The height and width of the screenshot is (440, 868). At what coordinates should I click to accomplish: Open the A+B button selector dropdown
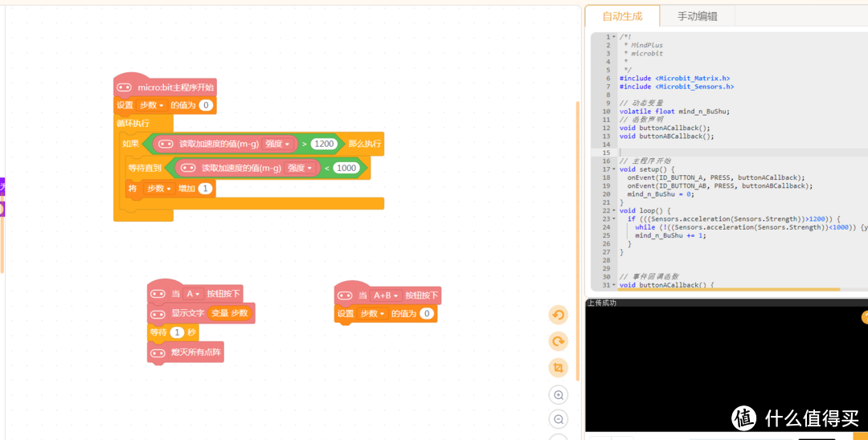[385, 295]
